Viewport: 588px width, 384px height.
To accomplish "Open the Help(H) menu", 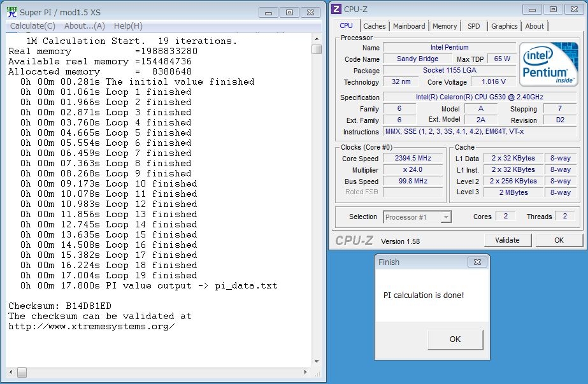I will click(x=127, y=26).
